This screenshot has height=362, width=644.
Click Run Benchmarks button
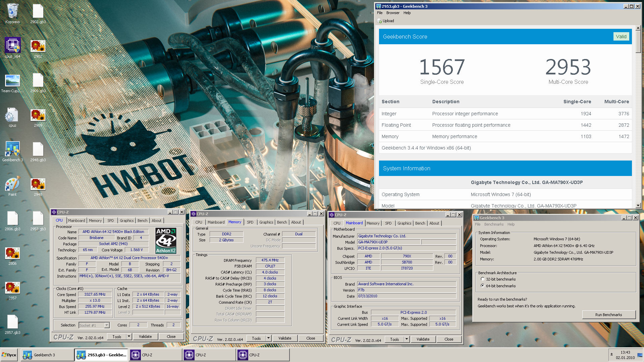(608, 315)
